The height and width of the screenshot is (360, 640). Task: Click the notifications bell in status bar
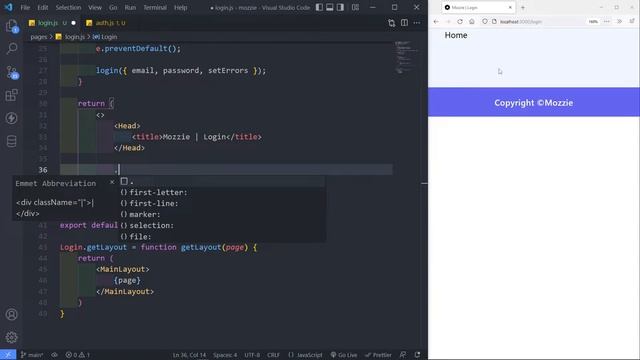point(417,355)
